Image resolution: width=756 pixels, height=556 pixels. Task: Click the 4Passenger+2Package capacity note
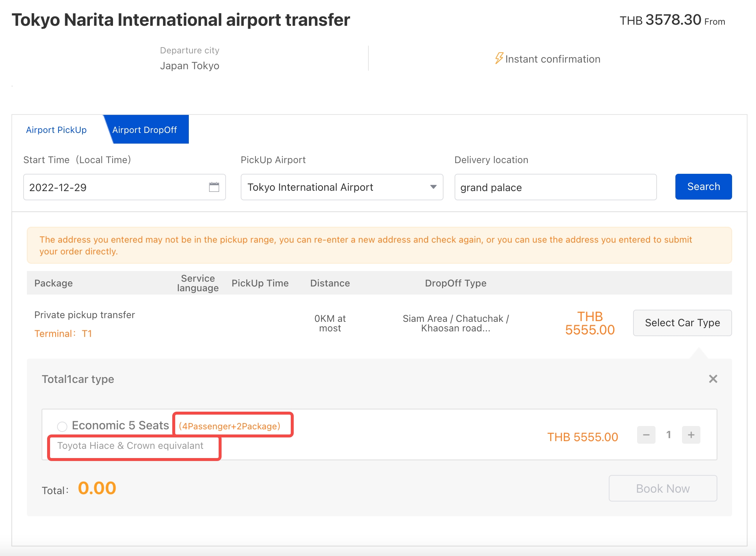pyautogui.click(x=230, y=426)
